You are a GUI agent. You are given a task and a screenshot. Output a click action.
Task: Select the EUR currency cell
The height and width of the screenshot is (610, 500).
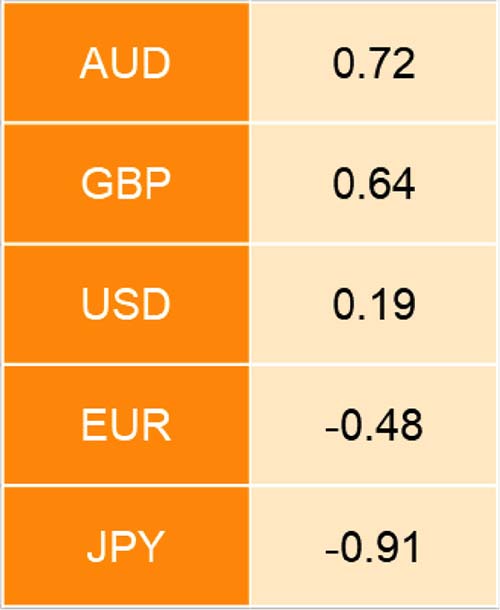126,425
